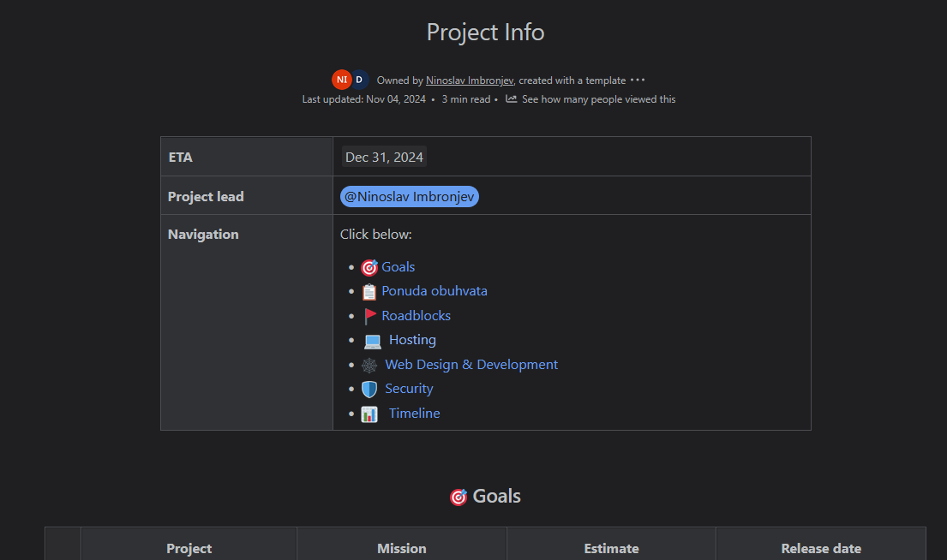Click the laptop emoji beside Hosting
Image resolution: width=947 pixels, height=560 pixels.
[373, 342]
